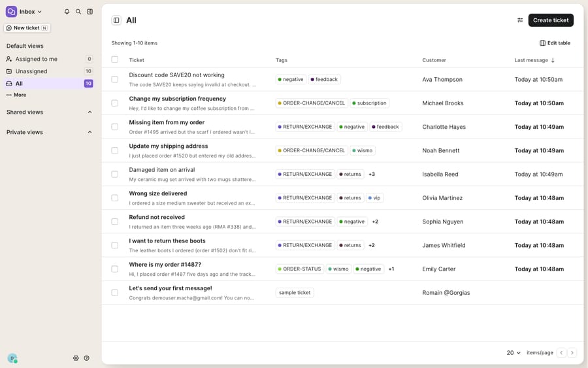This screenshot has width=588, height=368.
Task: Click the Assigned to me person icon
Action: point(9,59)
